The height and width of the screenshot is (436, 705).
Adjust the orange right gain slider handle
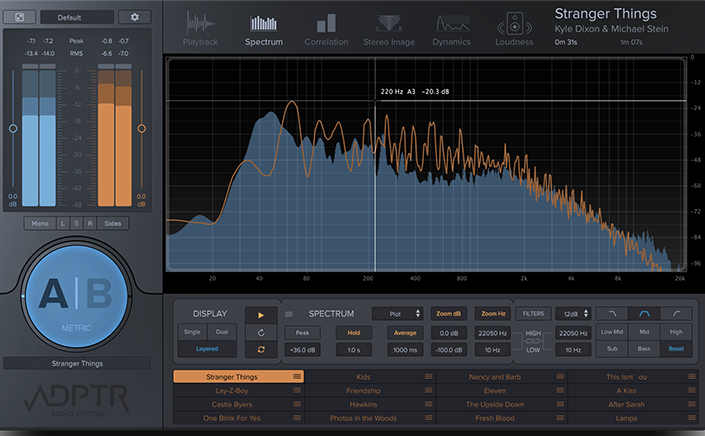(x=142, y=129)
